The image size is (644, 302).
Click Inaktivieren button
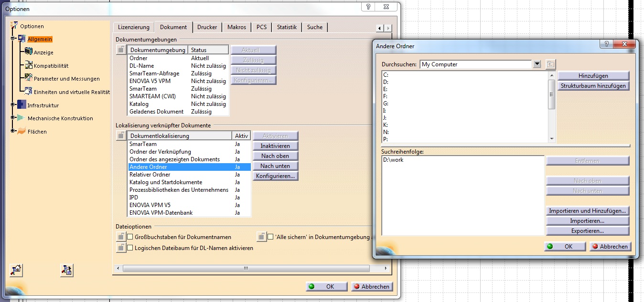click(275, 146)
